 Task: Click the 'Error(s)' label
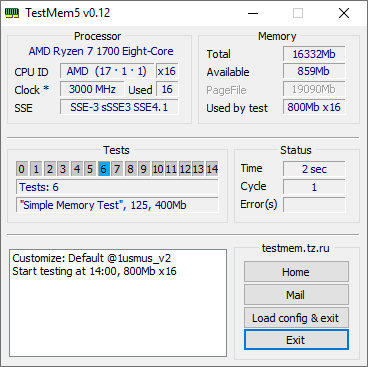coord(259,204)
